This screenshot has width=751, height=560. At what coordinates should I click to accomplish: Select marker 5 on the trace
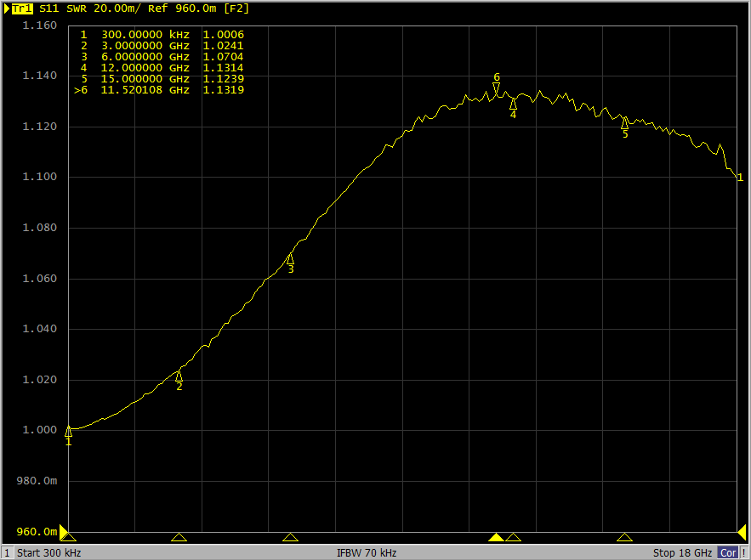click(624, 123)
